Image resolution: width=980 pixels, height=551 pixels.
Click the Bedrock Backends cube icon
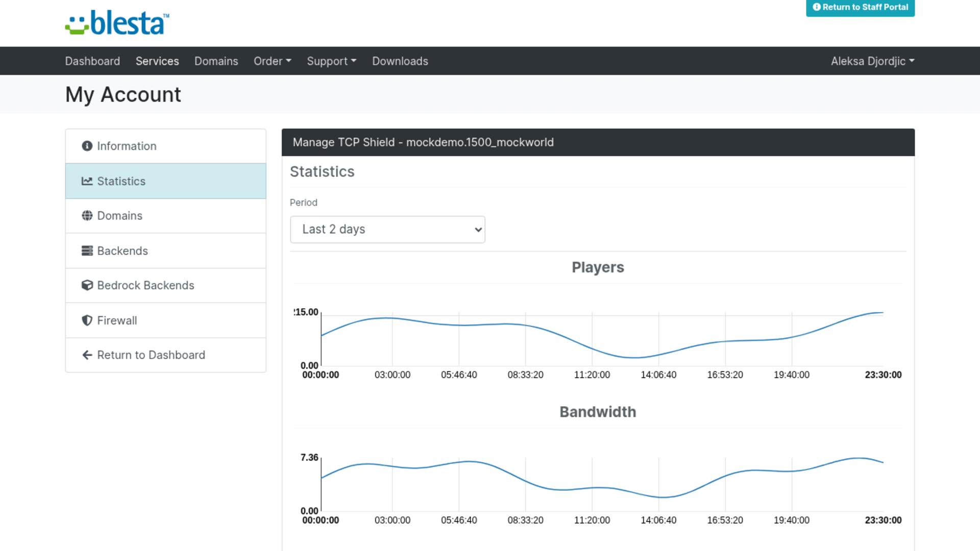pyautogui.click(x=87, y=285)
